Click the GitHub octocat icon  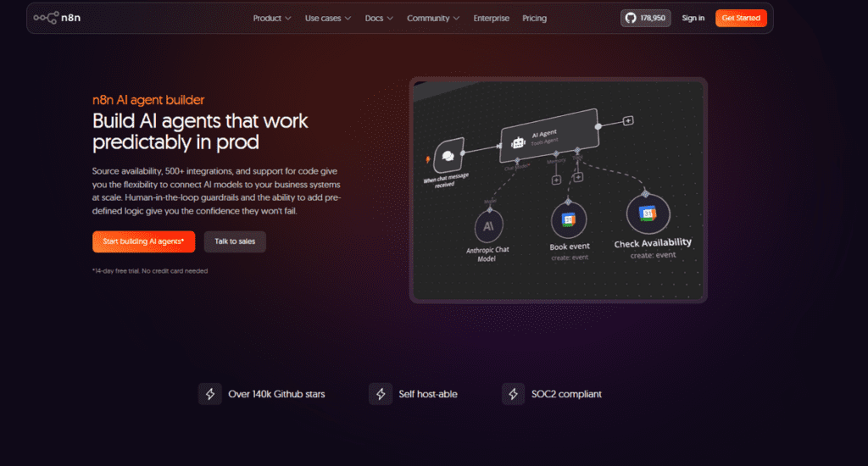[x=631, y=19]
